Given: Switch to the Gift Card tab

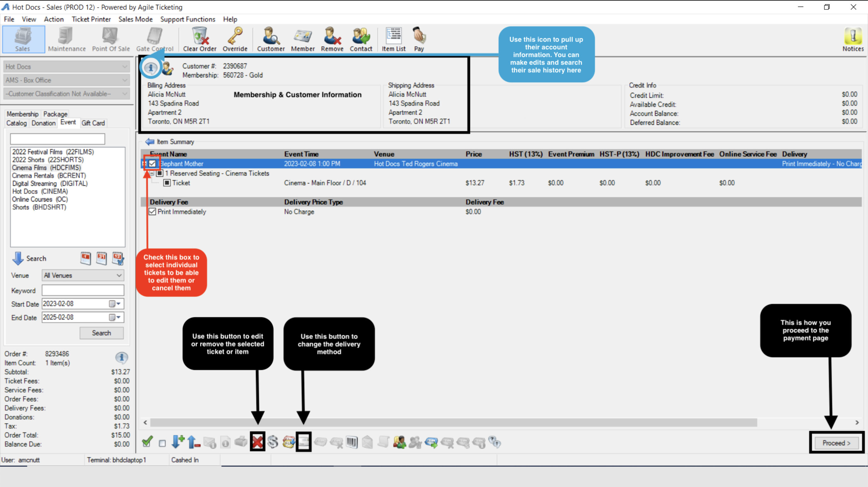Looking at the screenshot, I should tap(93, 123).
